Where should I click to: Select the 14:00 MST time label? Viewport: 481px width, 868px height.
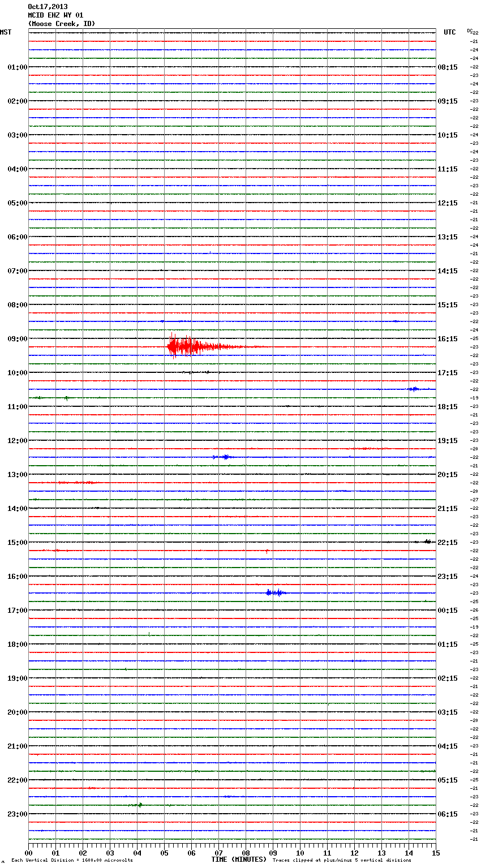[x=18, y=509]
